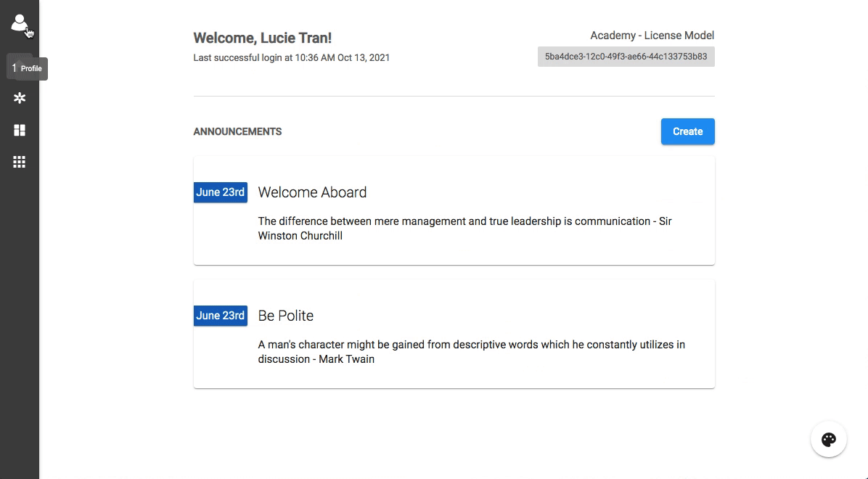
Task: Click the license ID chip 5ba4dce3-12c0
Action: [x=626, y=57]
